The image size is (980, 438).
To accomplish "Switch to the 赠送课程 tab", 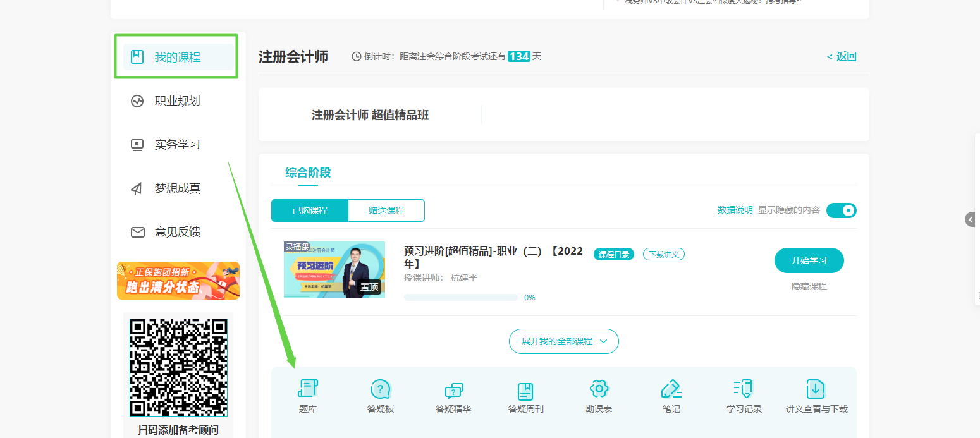I will tap(386, 210).
